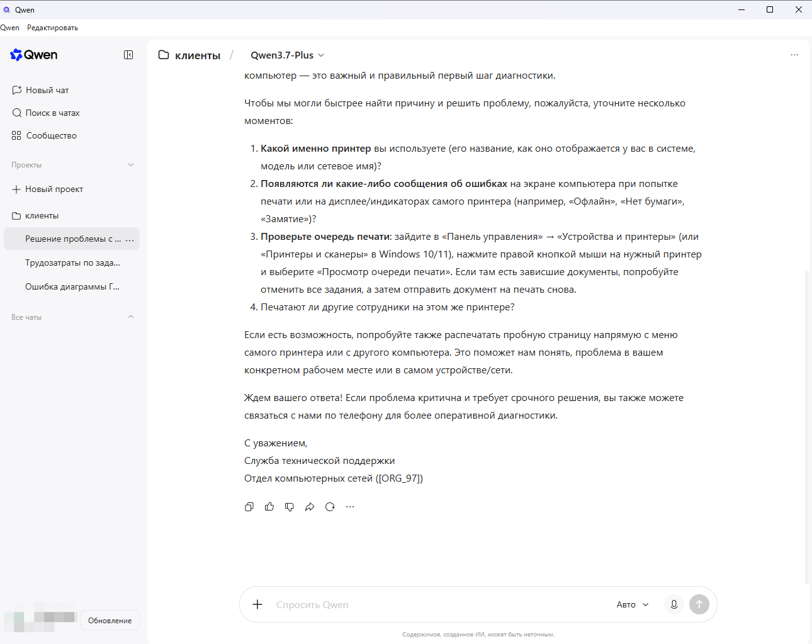
Task: Open the Qwen menu in menu bar
Action: pos(9,28)
